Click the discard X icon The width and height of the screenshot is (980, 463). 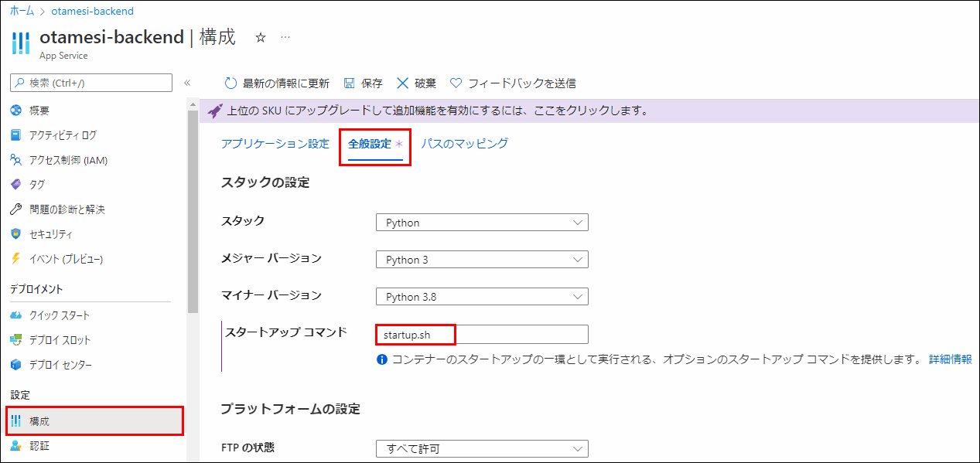click(402, 83)
